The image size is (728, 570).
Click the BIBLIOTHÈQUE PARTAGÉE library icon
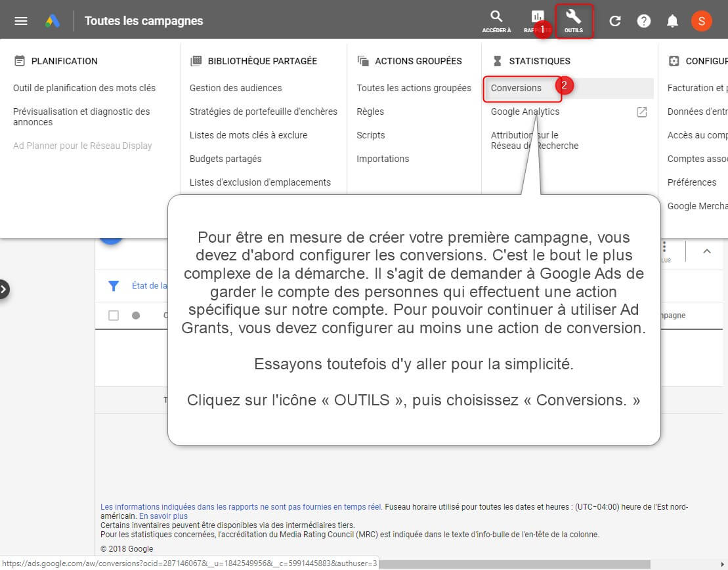click(196, 61)
